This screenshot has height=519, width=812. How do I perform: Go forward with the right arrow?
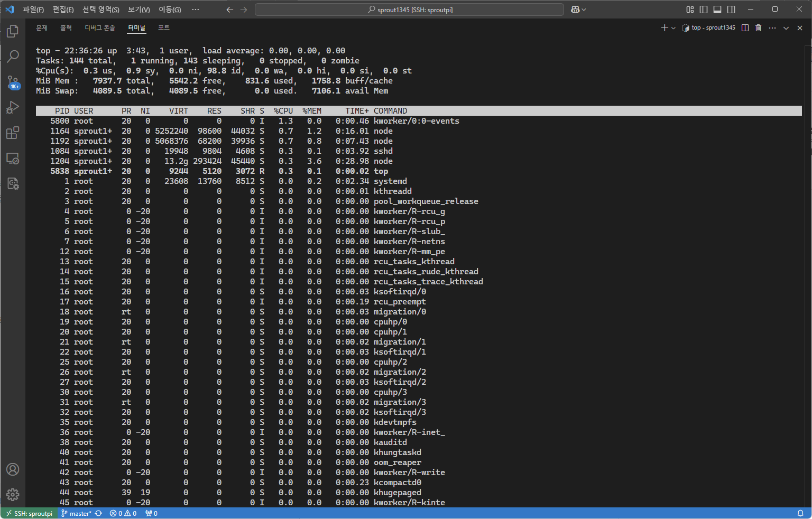[244, 10]
